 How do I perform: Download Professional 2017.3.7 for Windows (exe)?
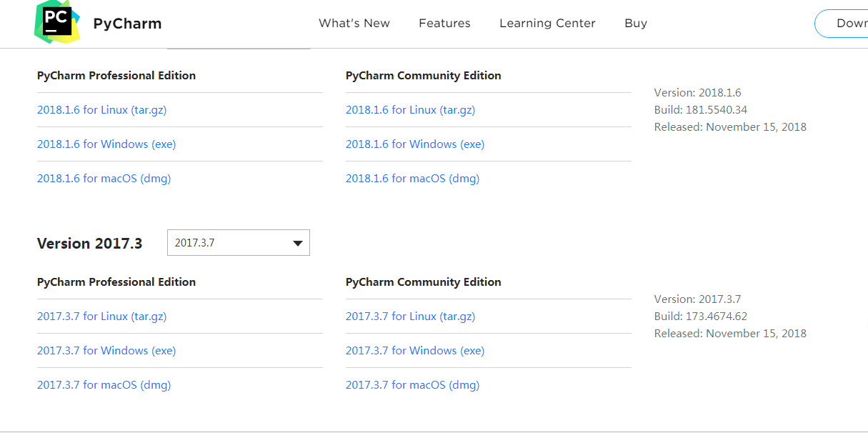[106, 351]
